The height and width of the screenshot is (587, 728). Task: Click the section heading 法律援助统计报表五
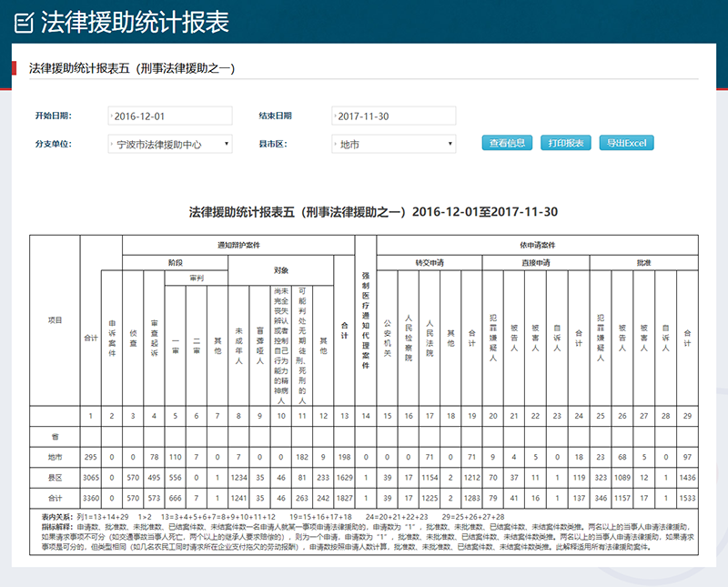[x=132, y=69]
